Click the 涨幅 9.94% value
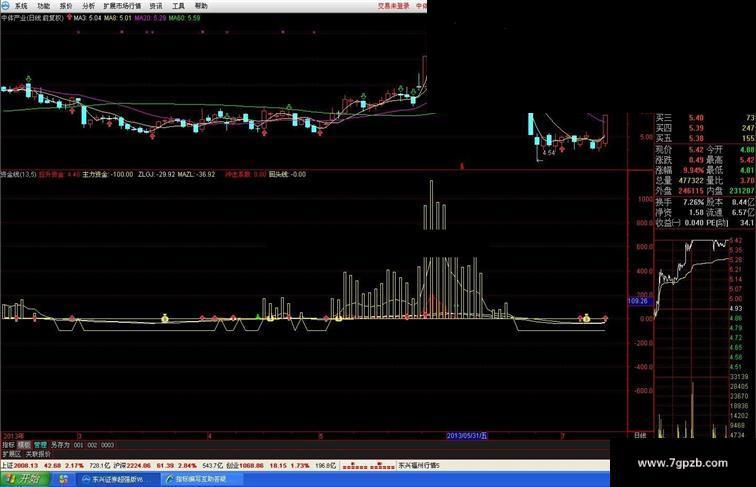 point(694,170)
